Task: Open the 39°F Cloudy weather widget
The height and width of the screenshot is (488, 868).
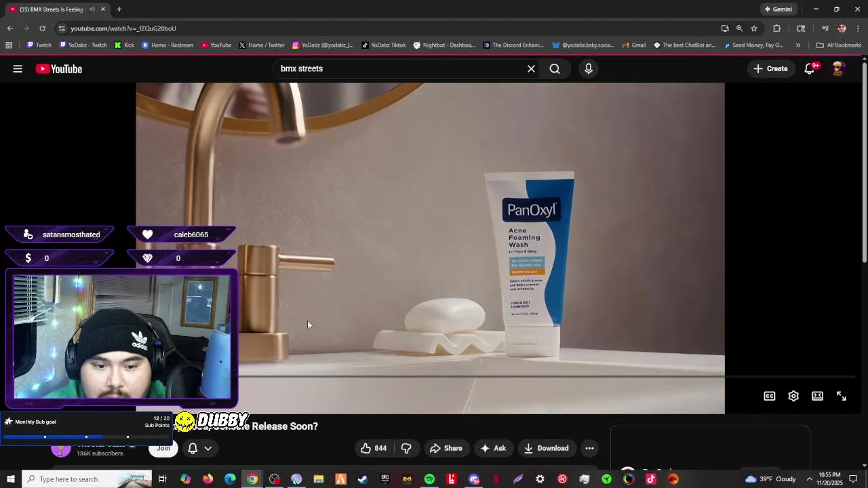Action: (x=770, y=479)
